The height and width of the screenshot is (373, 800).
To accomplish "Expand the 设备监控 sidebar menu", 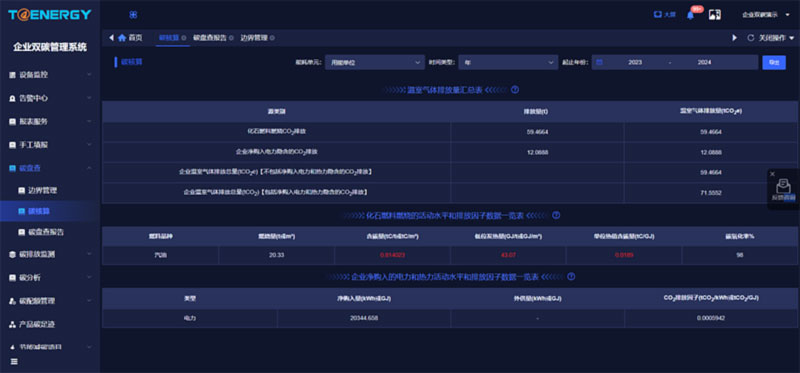I will (50, 75).
